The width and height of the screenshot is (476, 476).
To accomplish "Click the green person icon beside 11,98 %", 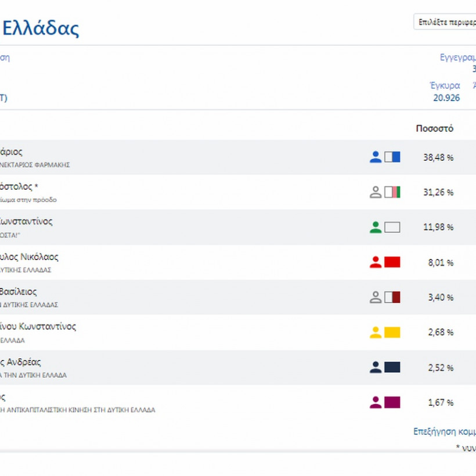I will click(x=376, y=227).
